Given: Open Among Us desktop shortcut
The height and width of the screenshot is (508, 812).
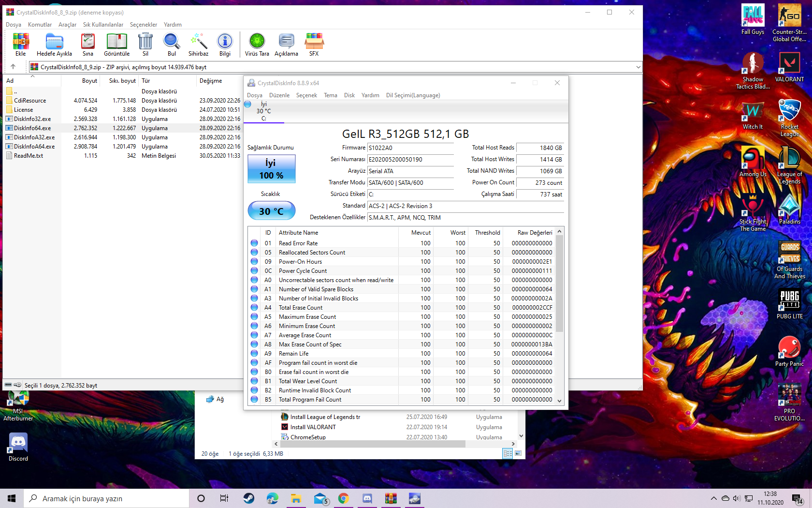Looking at the screenshot, I should (x=753, y=162).
